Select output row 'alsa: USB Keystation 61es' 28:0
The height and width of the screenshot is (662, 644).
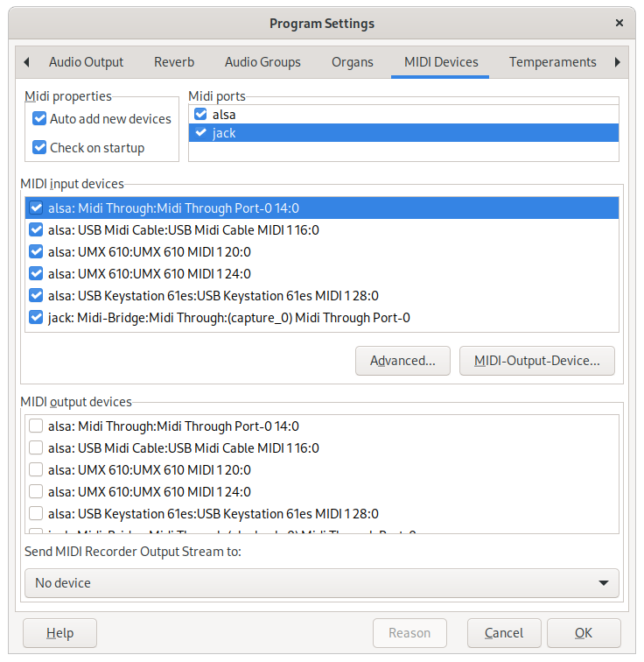322,514
